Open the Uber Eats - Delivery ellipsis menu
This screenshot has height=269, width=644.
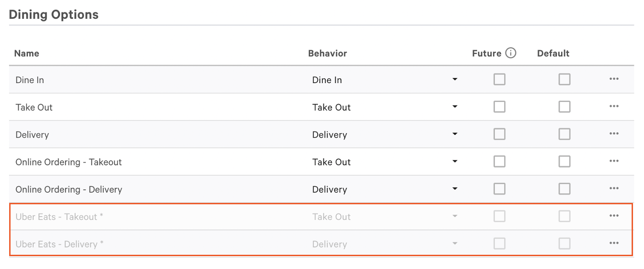(614, 243)
